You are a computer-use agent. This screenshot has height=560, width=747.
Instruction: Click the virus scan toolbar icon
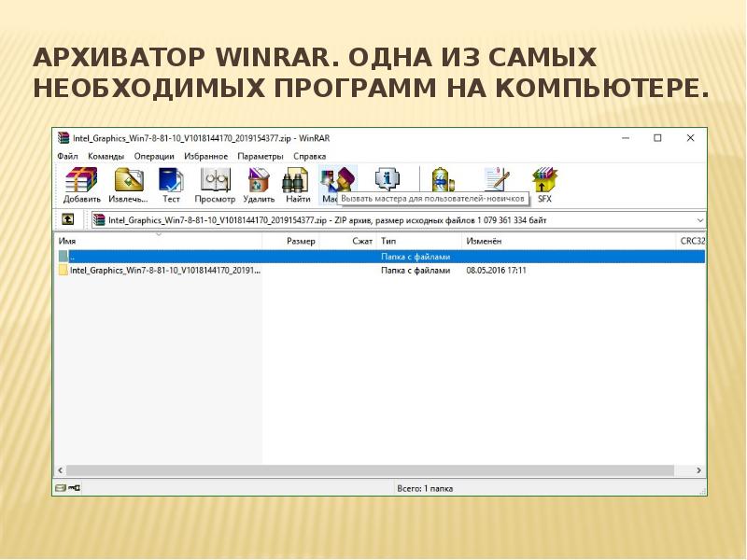coord(443,179)
